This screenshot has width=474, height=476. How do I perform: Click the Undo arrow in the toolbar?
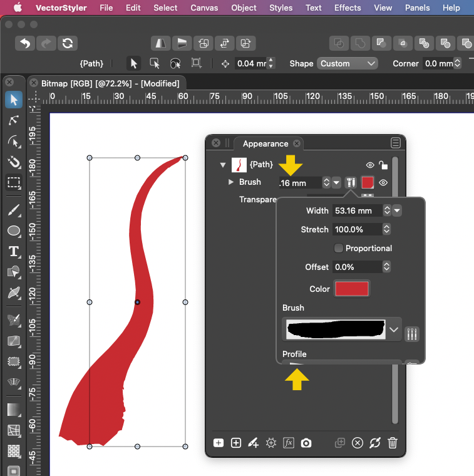(25, 43)
